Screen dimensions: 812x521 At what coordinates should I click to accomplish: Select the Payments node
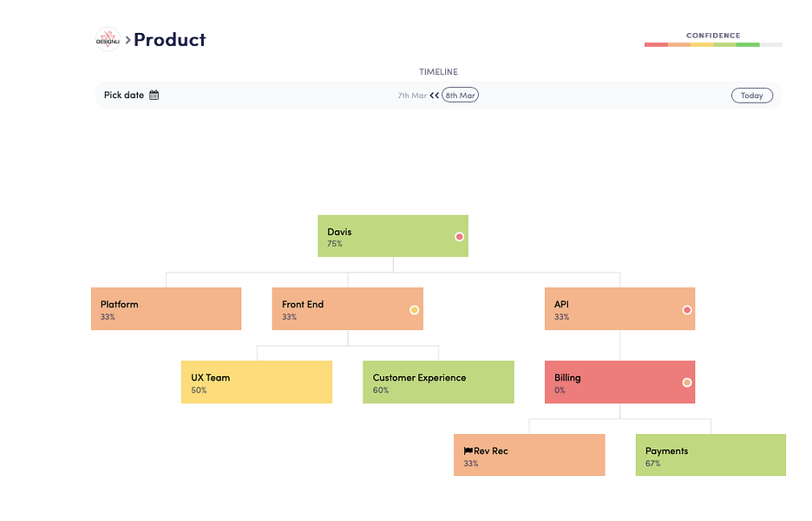(711, 455)
